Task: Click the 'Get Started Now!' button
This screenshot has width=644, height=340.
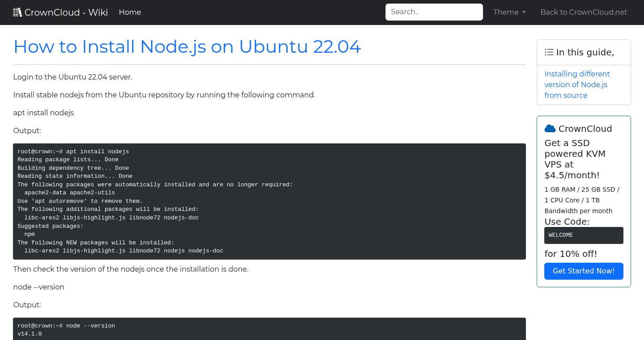Action: click(x=584, y=271)
